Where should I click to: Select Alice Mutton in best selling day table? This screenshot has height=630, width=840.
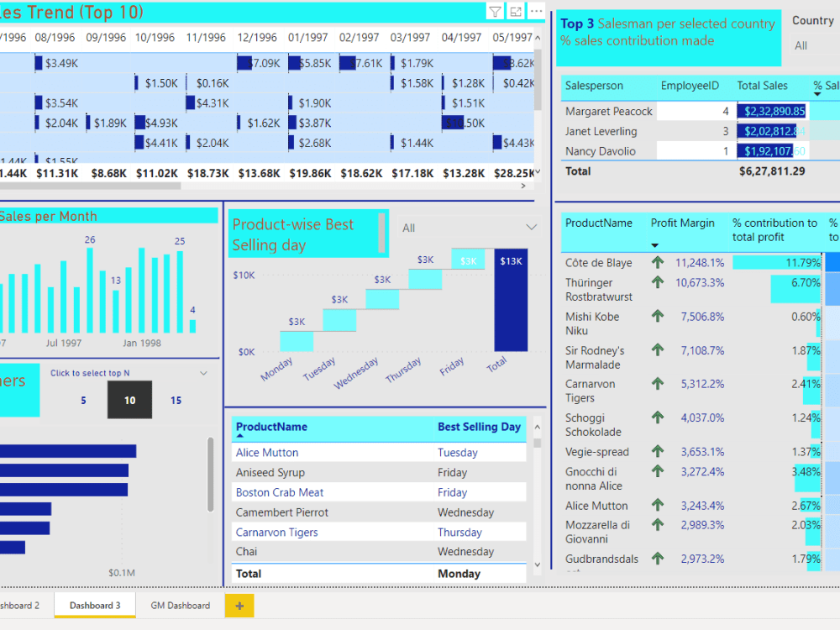[267, 453]
